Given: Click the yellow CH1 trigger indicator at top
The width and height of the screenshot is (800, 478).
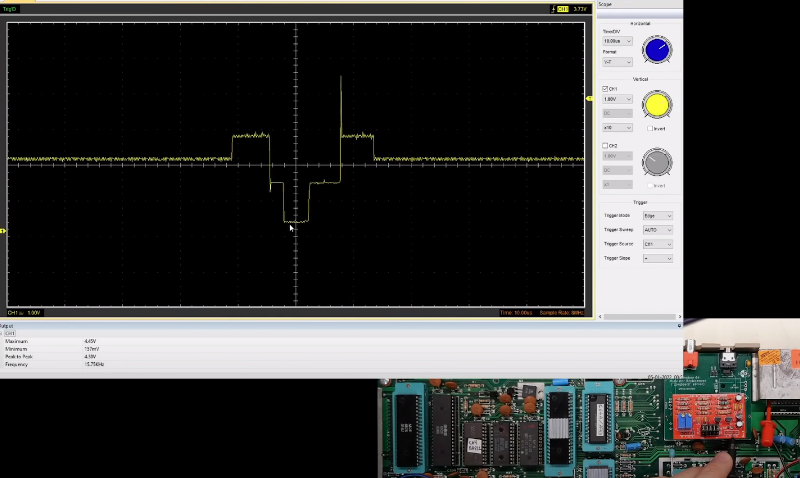Looking at the screenshot, I should (x=563, y=9).
